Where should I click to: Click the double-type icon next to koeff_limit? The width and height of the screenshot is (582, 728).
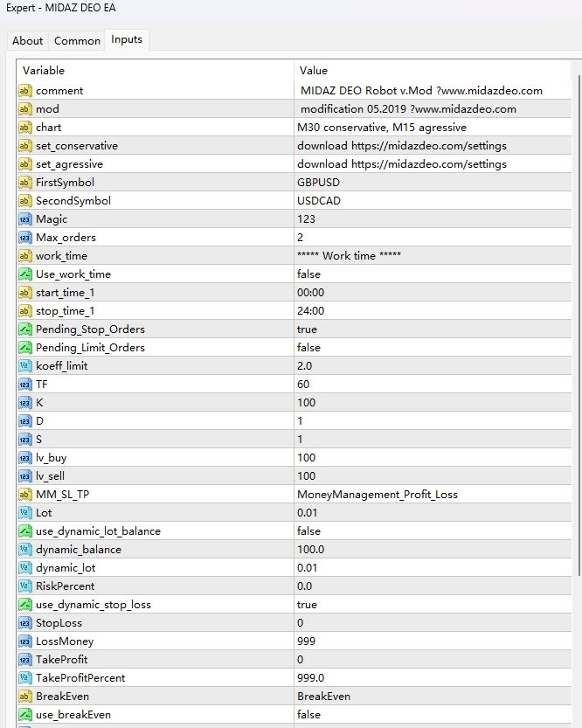tap(25, 366)
